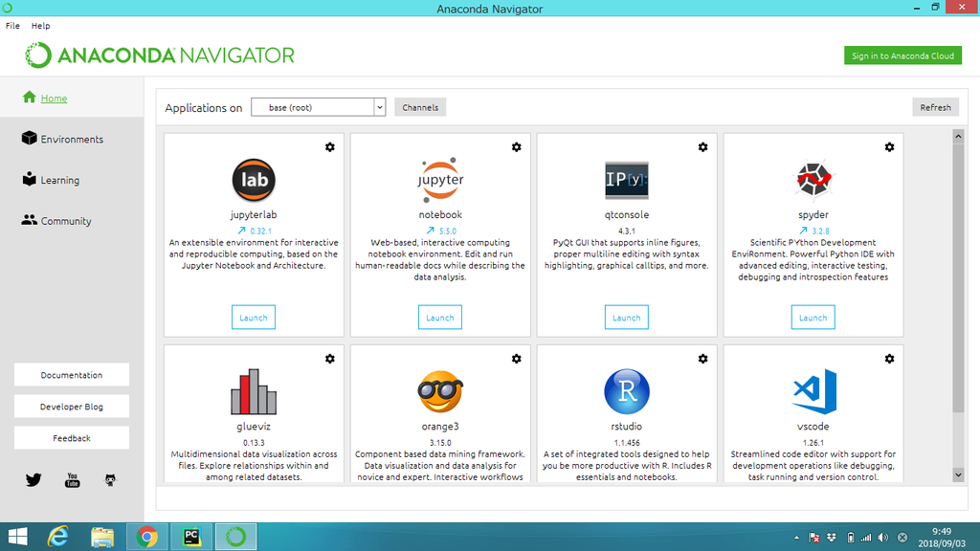Click the applications list scrollbar thumb
The image size is (980, 551).
coord(958,278)
